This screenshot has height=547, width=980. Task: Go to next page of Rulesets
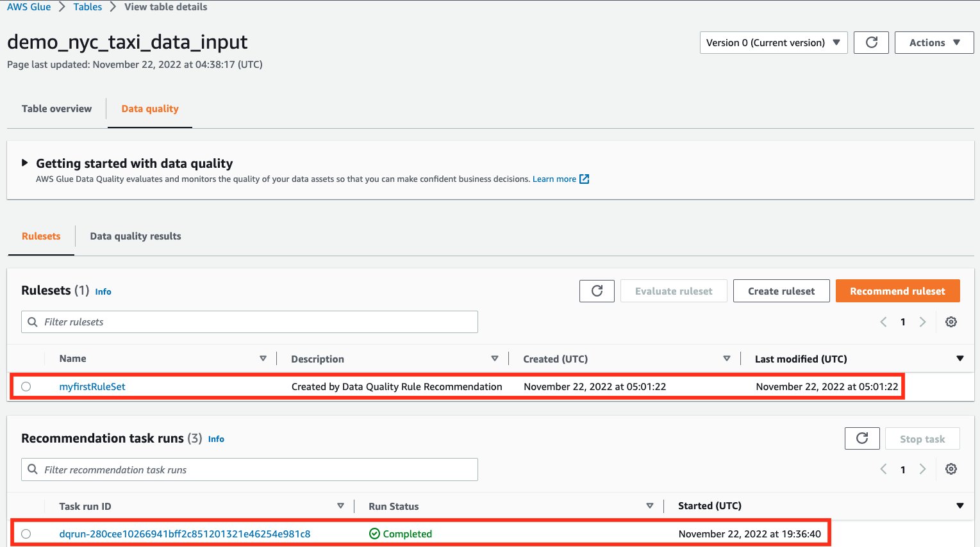click(x=923, y=322)
